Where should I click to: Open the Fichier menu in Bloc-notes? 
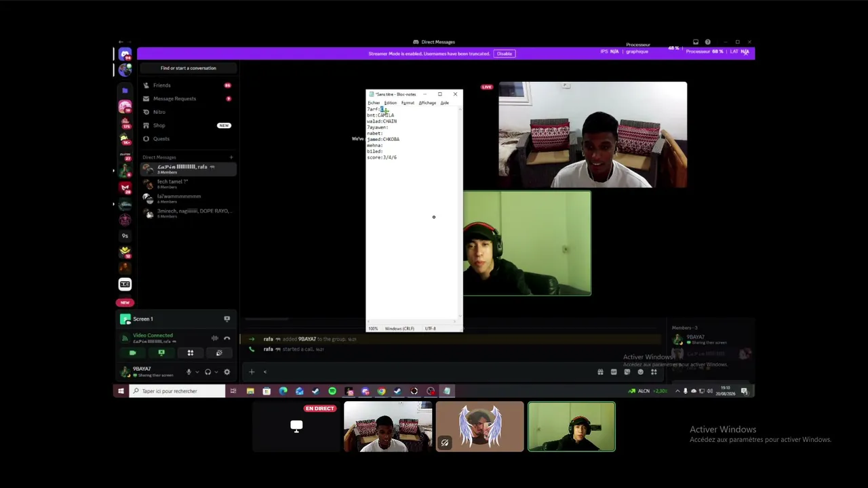pos(374,103)
